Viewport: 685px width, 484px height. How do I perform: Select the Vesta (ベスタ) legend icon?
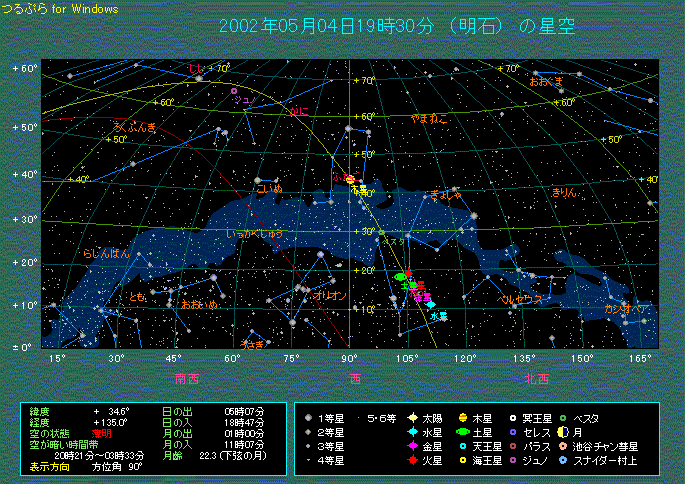[564, 417]
